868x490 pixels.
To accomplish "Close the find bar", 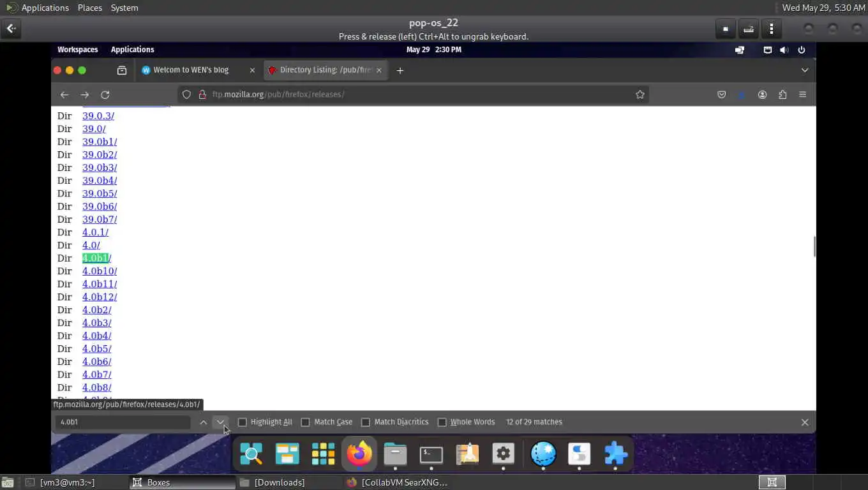I will coord(805,422).
